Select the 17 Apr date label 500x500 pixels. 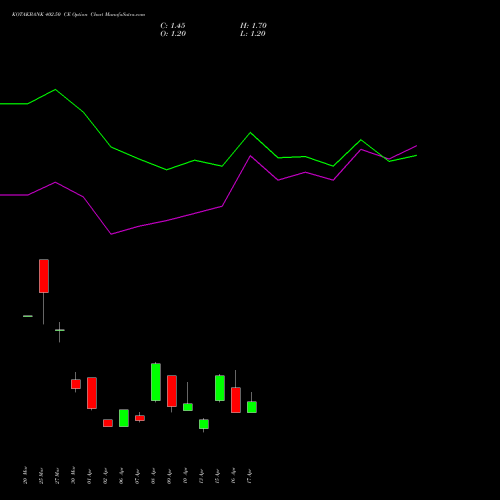pyautogui.click(x=250, y=476)
